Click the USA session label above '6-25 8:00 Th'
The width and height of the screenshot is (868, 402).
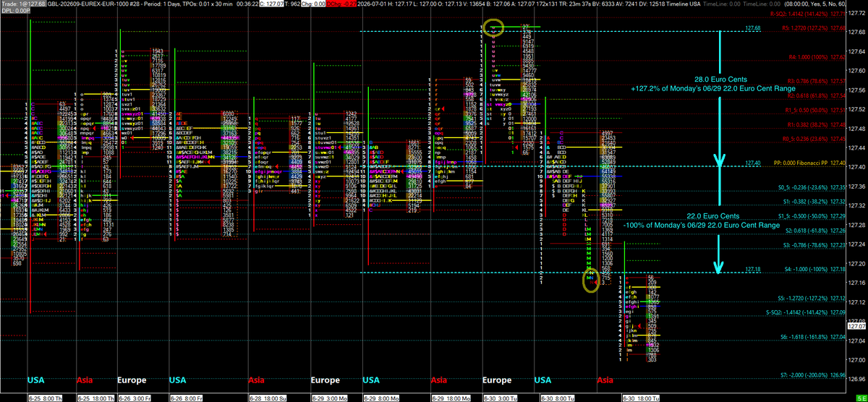35,380
